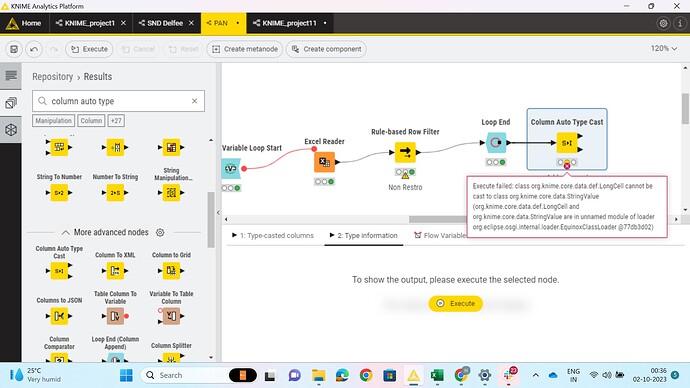Viewport: 690px width, 388px height.
Task: Click the Repository breadcrumb link
Action: (x=52, y=77)
